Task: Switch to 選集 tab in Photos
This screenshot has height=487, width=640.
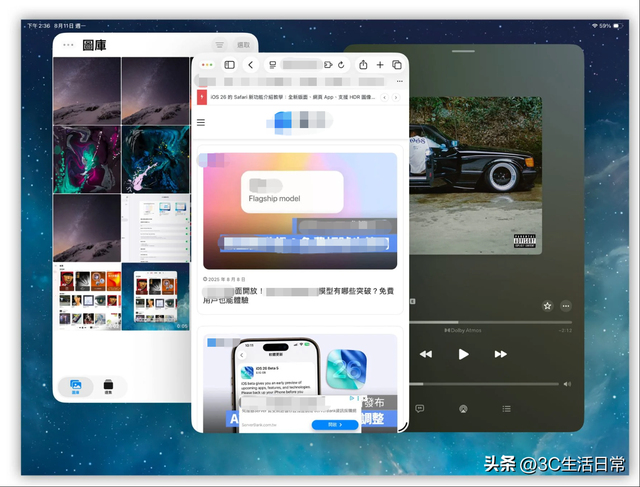Action: [x=108, y=386]
